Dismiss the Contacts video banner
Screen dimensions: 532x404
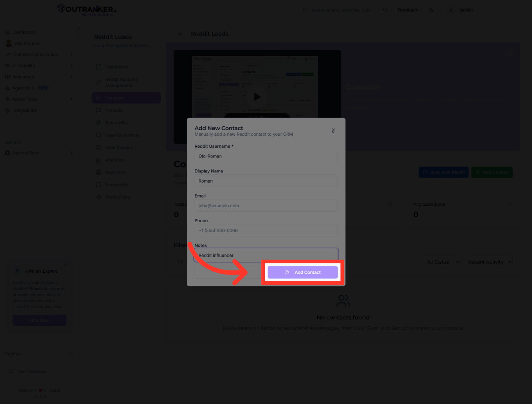coord(509,53)
